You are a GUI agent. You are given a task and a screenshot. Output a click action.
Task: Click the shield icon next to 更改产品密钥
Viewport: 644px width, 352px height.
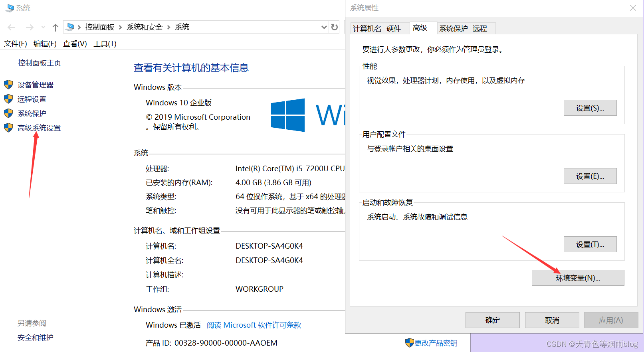click(409, 342)
